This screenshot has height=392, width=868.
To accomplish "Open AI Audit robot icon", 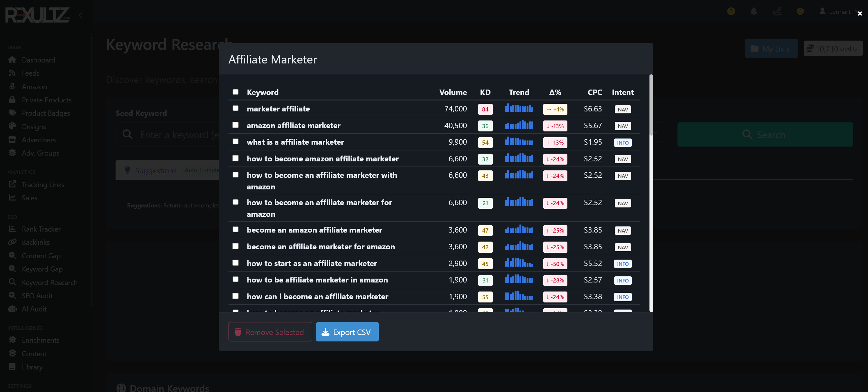I will click(x=12, y=309).
